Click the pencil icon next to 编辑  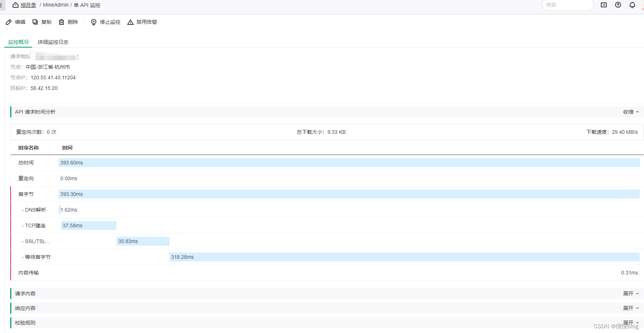pyautogui.click(x=9, y=22)
